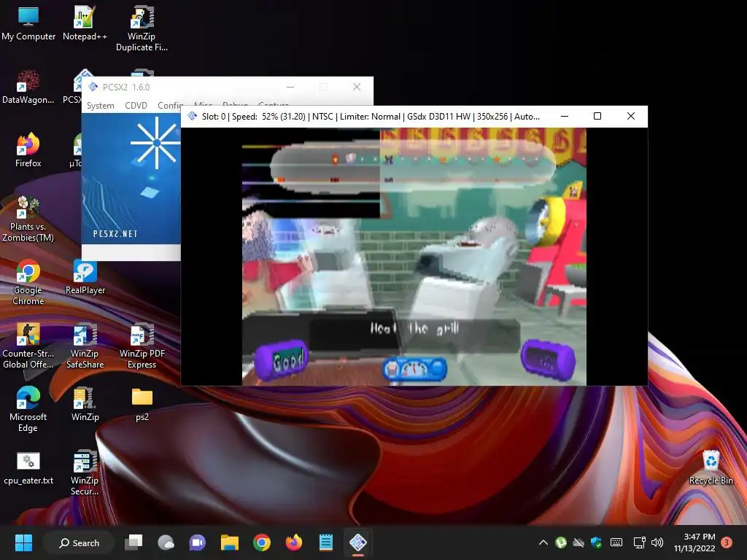Image resolution: width=747 pixels, height=560 pixels.
Task: Maximize the PCSX2 game render window
Action: point(597,116)
